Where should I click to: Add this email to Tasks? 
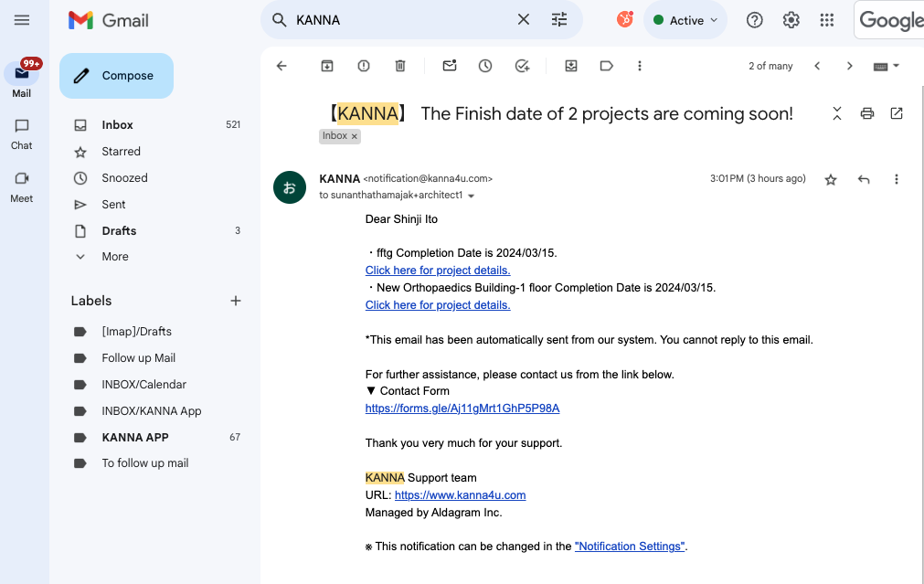tap(521, 65)
